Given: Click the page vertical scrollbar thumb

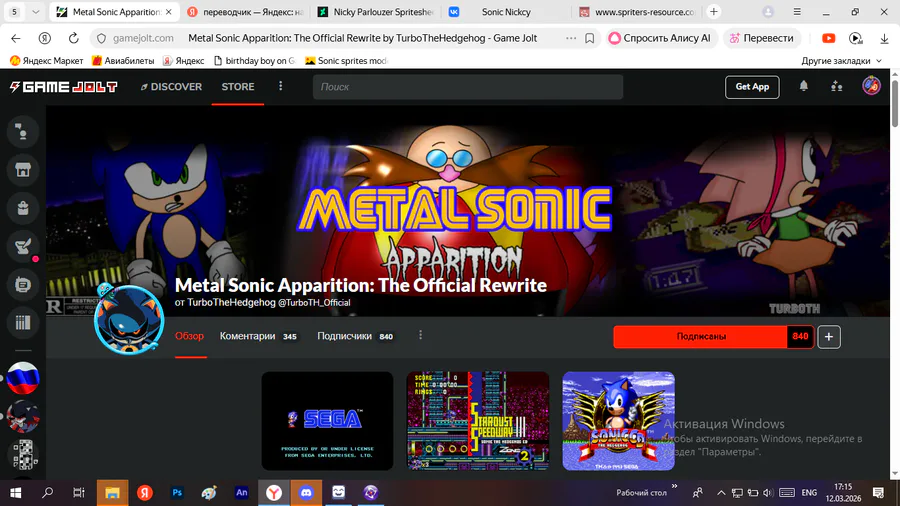Looking at the screenshot, I should 895,104.
